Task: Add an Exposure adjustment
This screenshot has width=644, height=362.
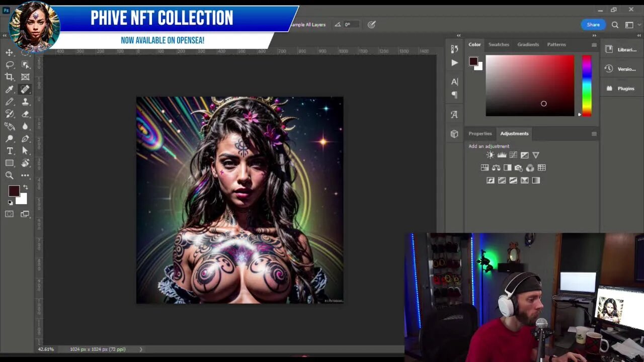Action: click(x=525, y=155)
